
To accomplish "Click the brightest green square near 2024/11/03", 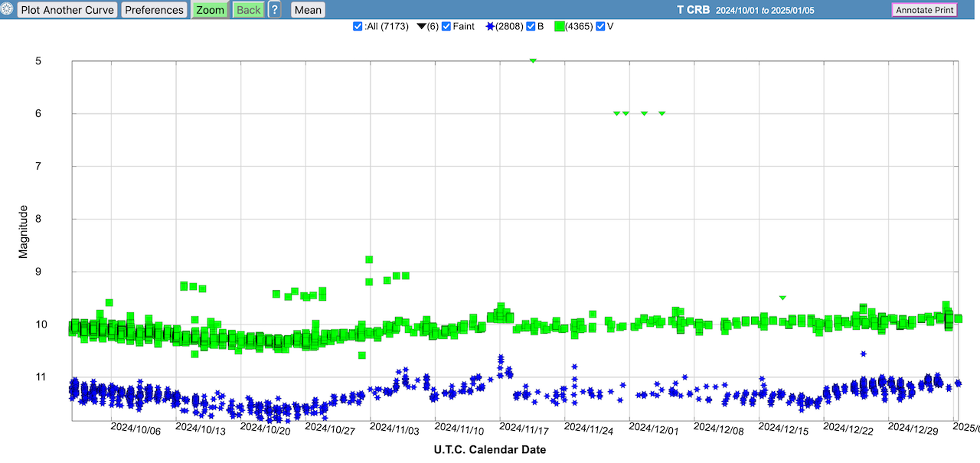I will click(369, 259).
